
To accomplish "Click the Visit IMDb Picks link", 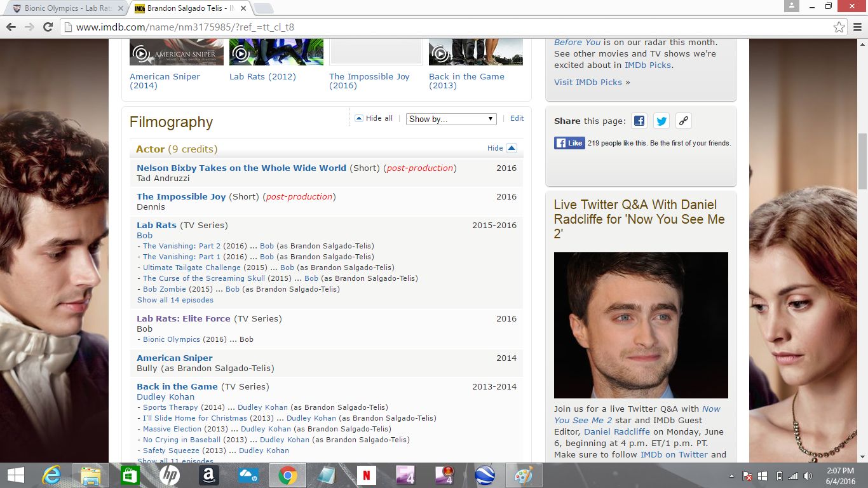I will click(x=588, y=82).
